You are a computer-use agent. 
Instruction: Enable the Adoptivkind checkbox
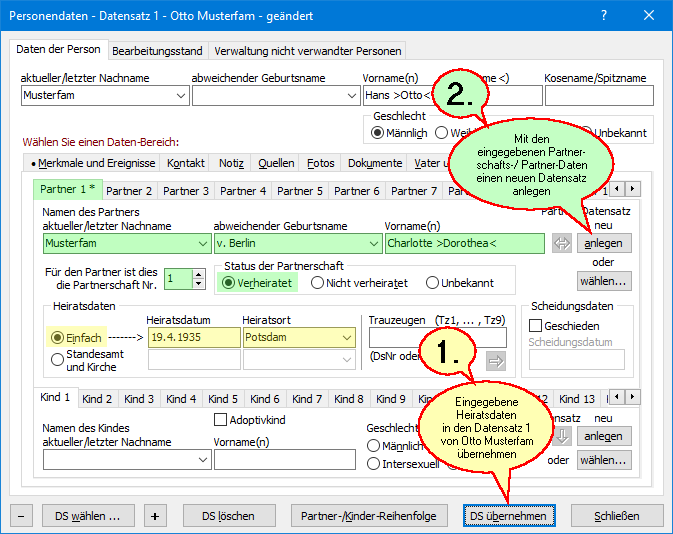[x=222, y=420]
